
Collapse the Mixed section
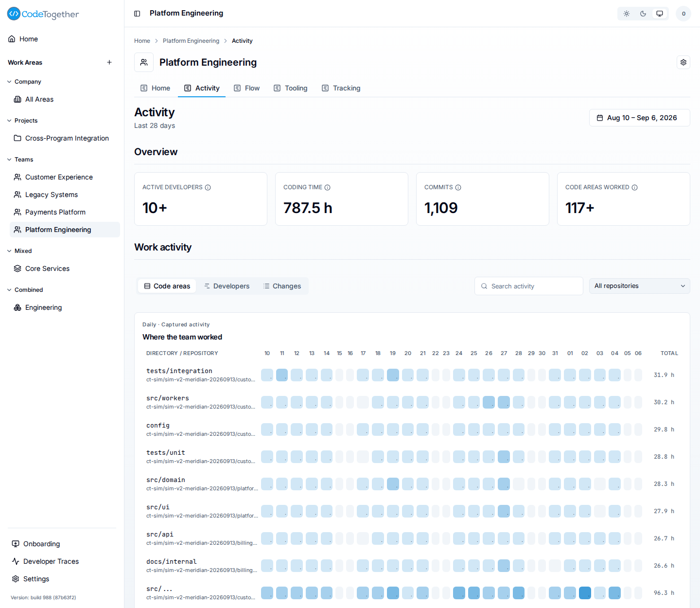tap(19, 251)
